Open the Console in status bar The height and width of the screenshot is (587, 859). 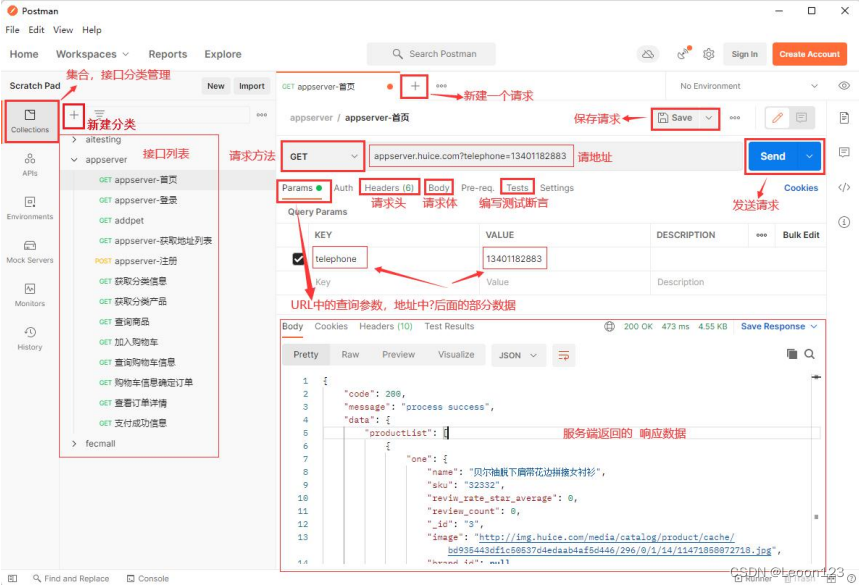(x=148, y=578)
